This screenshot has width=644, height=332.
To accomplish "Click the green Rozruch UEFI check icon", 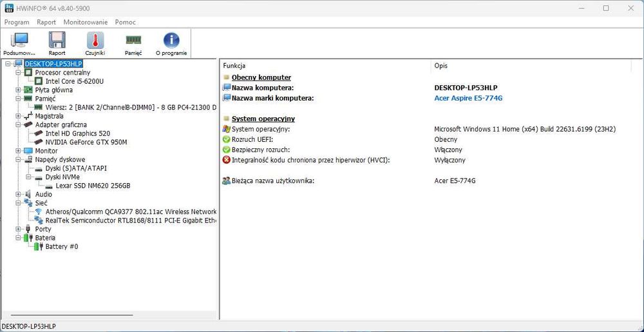I will 226,139.
